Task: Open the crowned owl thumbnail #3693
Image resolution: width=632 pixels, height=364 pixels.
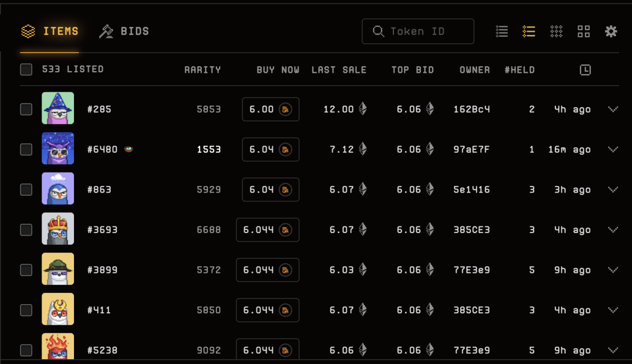Action: pyautogui.click(x=58, y=229)
